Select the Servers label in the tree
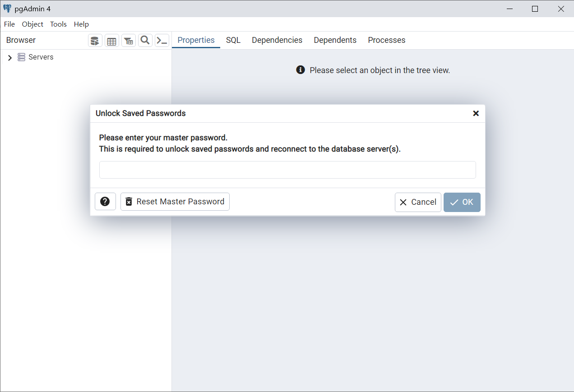The image size is (574, 392). (x=41, y=57)
